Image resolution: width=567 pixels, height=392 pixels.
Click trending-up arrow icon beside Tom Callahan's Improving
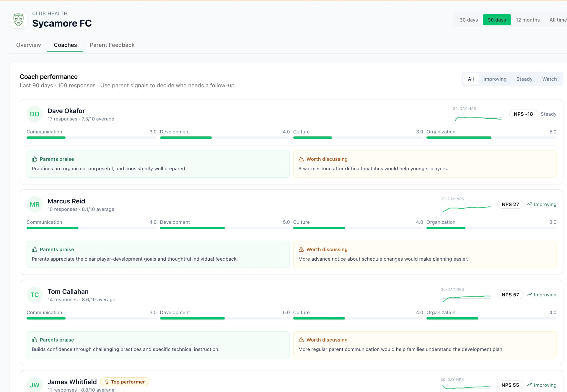(529, 295)
